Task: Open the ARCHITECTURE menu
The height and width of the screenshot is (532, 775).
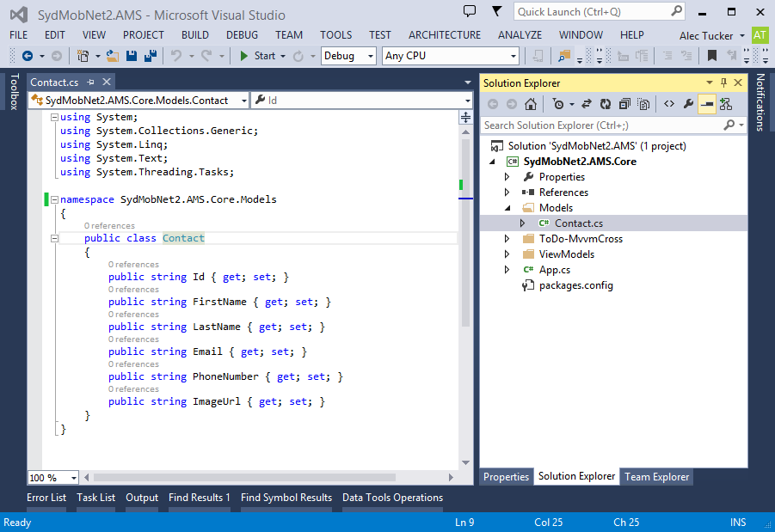Action: click(445, 35)
